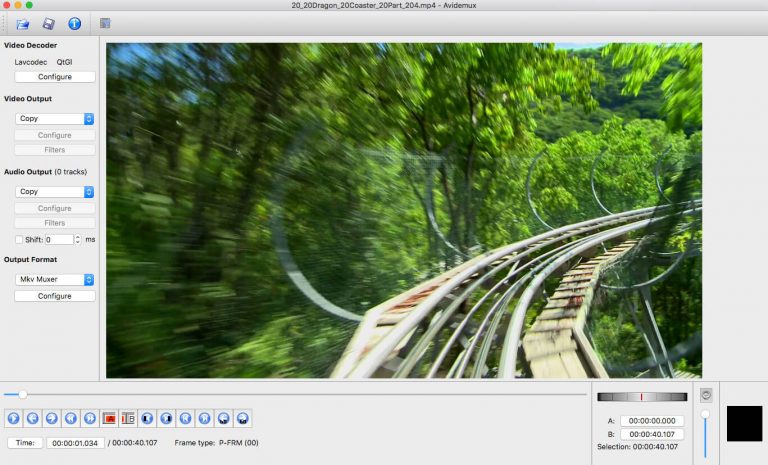
Task: Click the Video Decoder heading
Action: click(30, 45)
